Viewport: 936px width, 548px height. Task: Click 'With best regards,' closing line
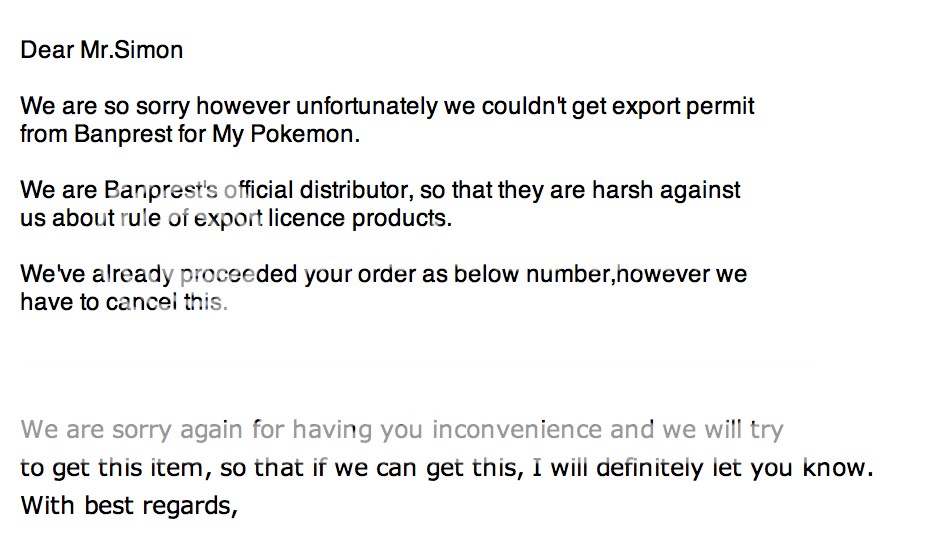coord(130,506)
